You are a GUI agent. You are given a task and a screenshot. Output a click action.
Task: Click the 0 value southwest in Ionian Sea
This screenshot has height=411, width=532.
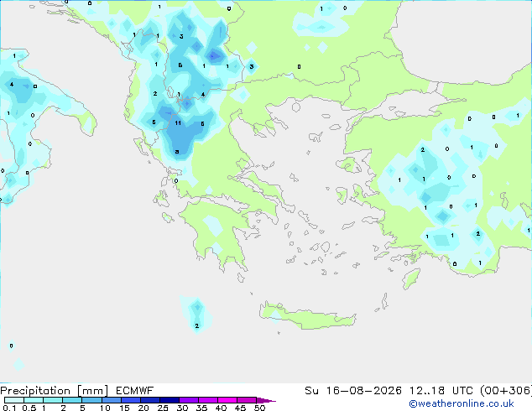point(11,346)
